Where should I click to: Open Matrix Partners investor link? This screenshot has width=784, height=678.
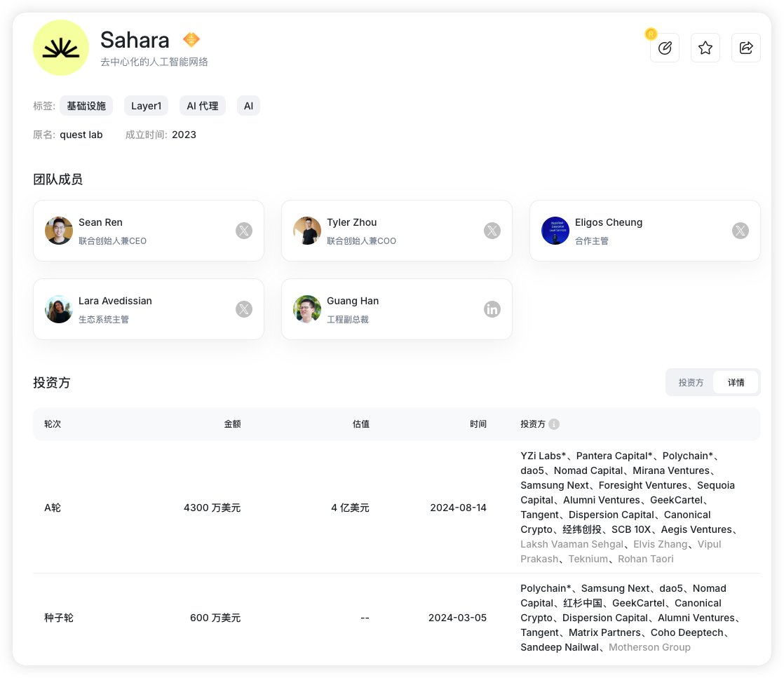pyautogui.click(x=604, y=632)
